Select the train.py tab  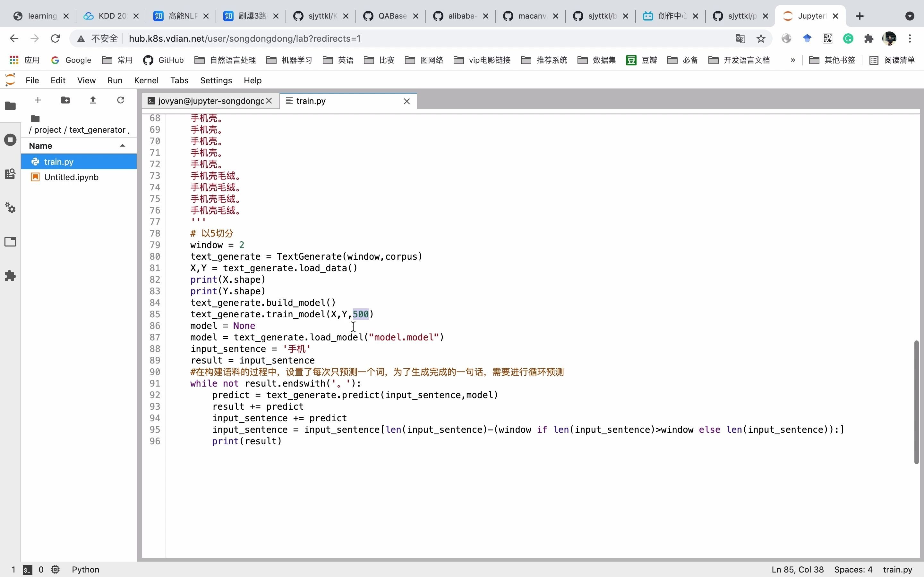(311, 100)
